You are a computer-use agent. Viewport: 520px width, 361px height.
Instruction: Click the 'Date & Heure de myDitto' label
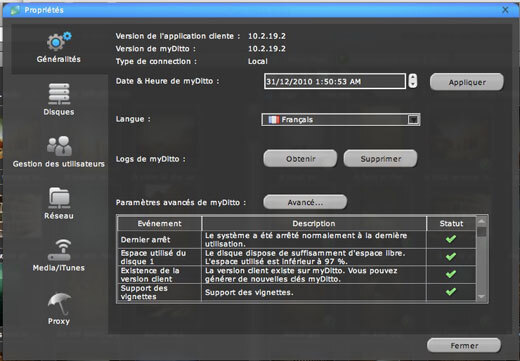[167, 81]
